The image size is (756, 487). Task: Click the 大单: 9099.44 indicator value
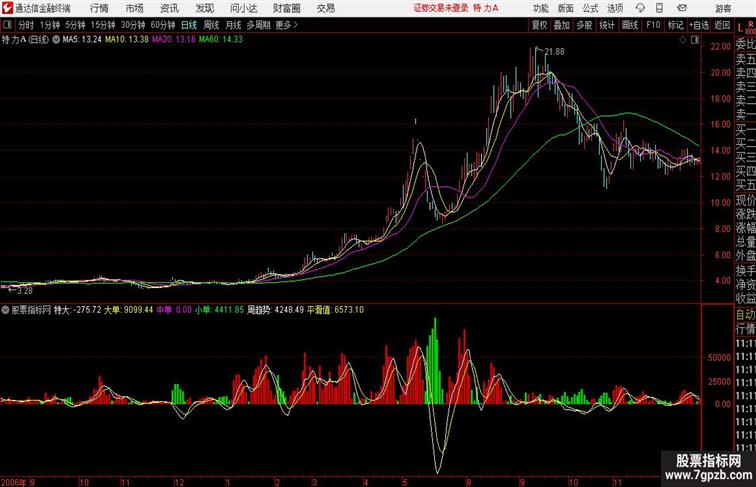129,310
